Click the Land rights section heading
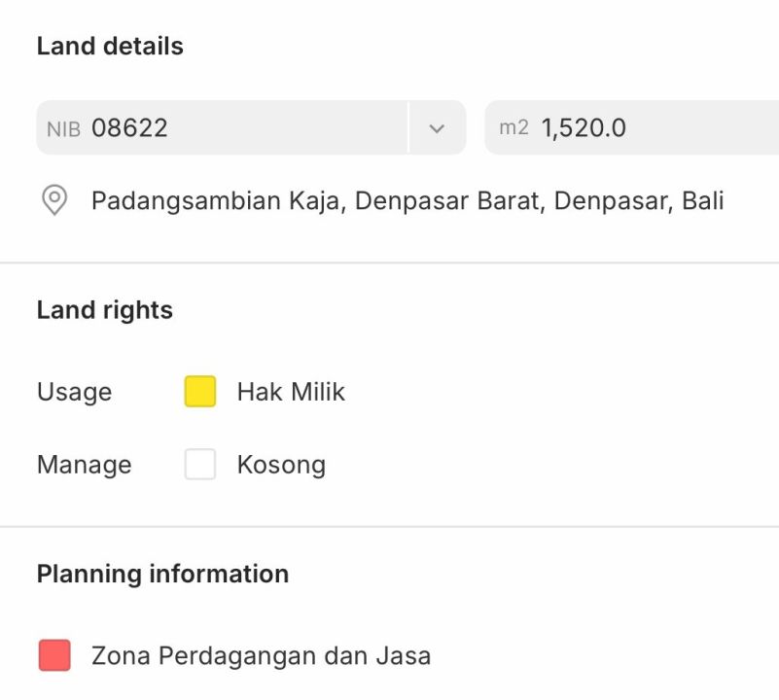Screen dimensions: 779x700 (105, 310)
